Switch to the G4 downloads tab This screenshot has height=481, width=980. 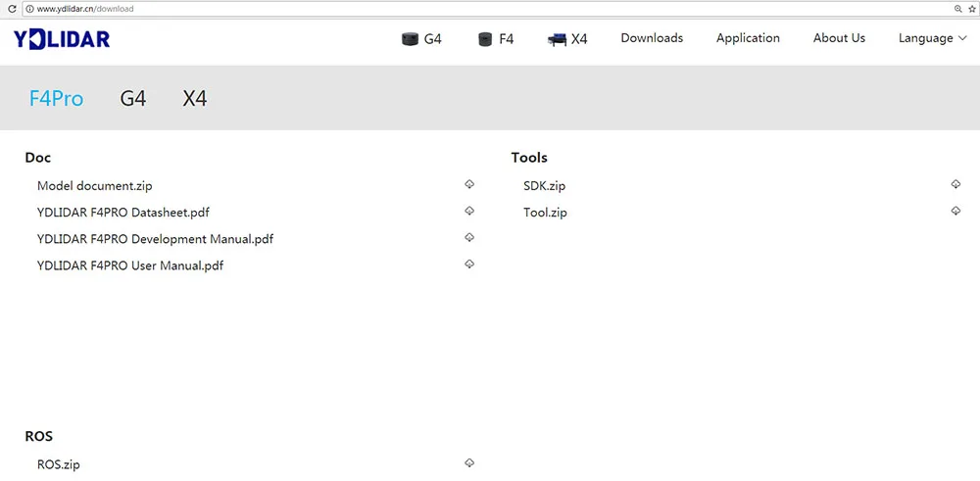[x=133, y=99]
